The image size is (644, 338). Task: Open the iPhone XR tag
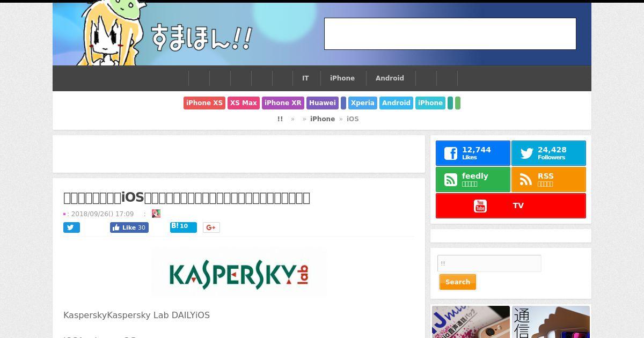tap(283, 103)
